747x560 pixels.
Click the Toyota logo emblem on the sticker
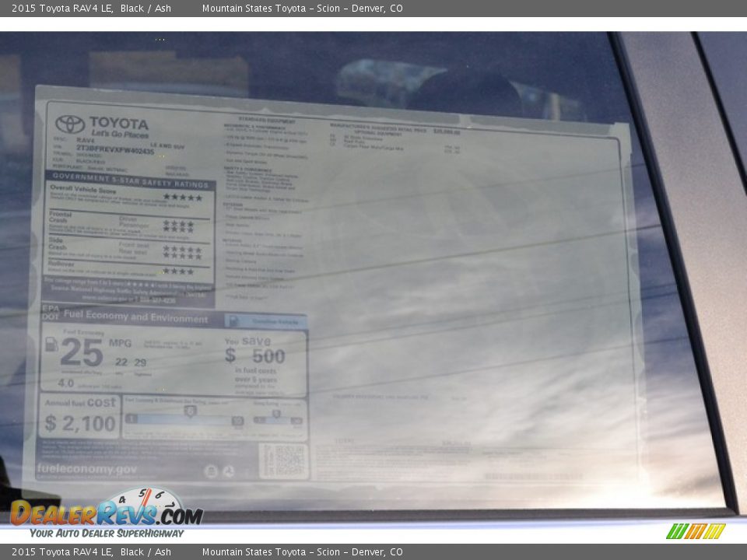(x=70, y=124)
